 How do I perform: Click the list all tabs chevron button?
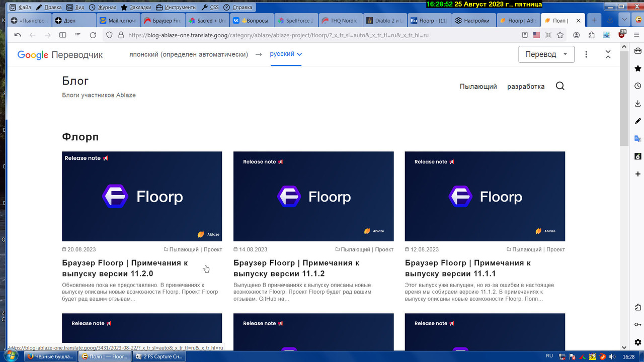point(624,20)
